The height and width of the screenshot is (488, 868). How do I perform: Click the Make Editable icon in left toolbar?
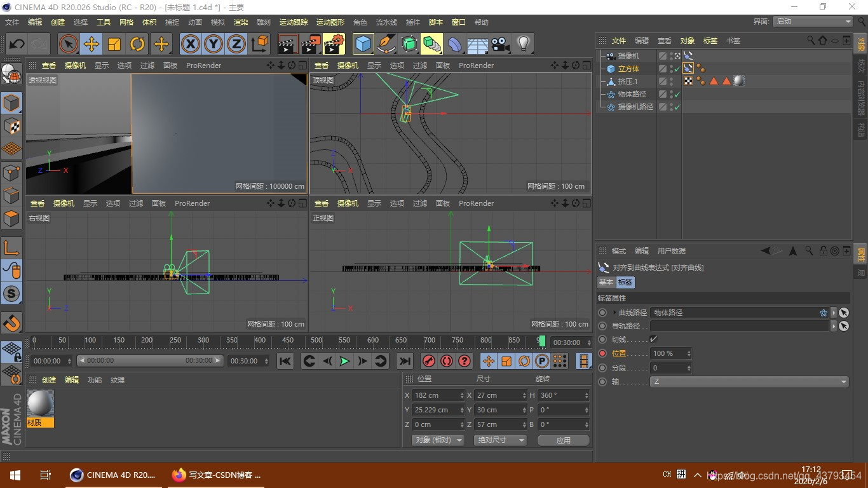point(11,75)
